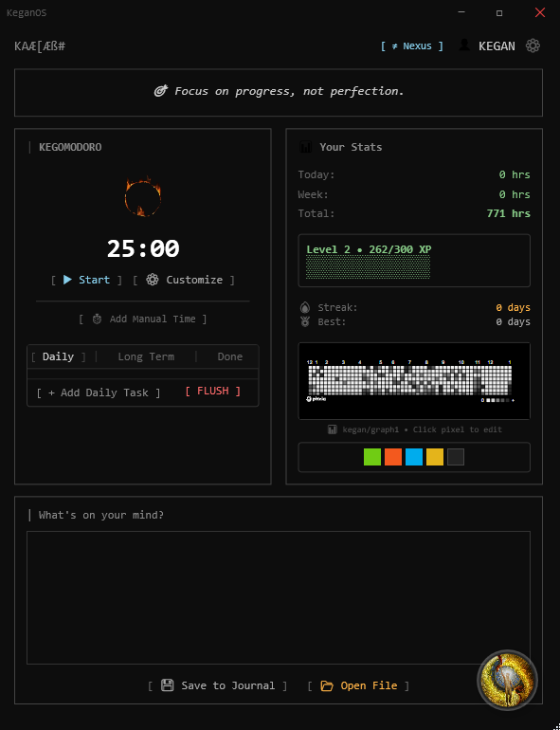Click the bar chart icon by Your Stats
Screen dimensions: 560x730
click(x=306, y=147)
